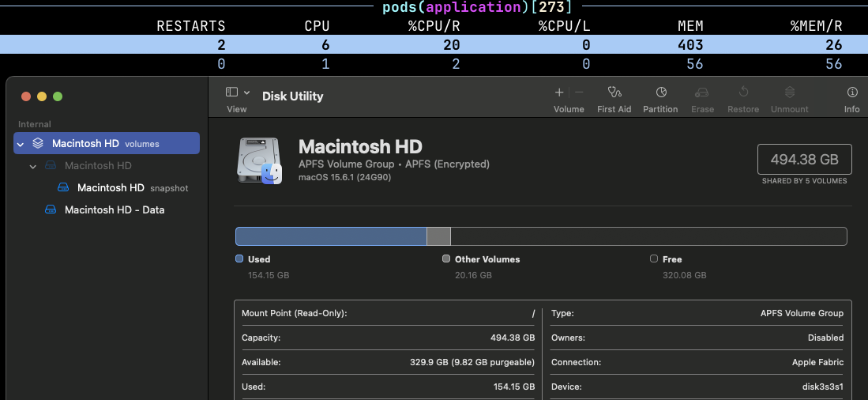Click the SHARED BY 5 VOLUMES label
868x400 pixels.
tap(804, 180)
